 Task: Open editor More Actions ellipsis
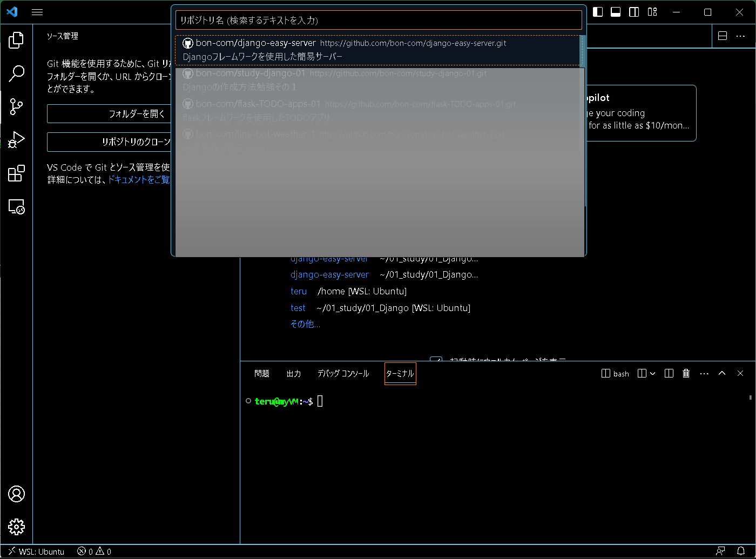tap(740, 36)
